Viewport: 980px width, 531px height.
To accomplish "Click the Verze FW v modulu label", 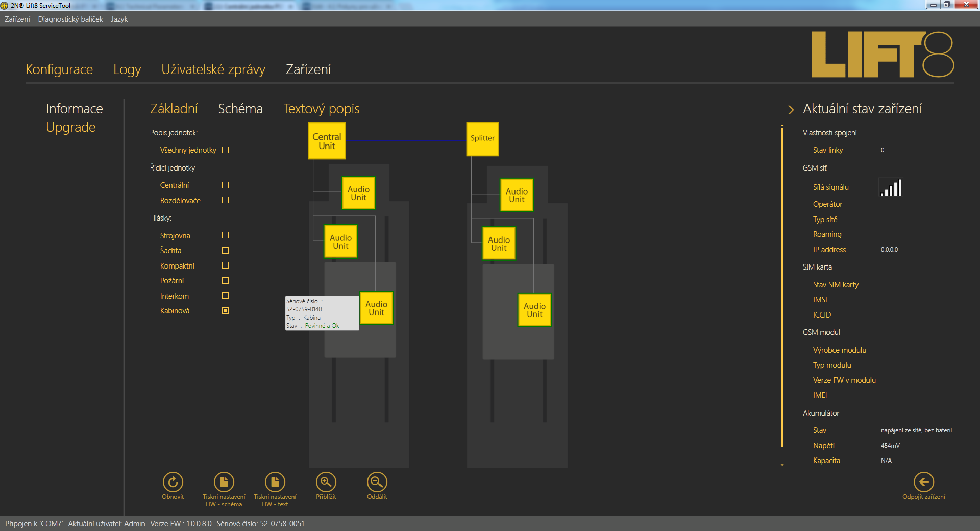I will point(844,380).
